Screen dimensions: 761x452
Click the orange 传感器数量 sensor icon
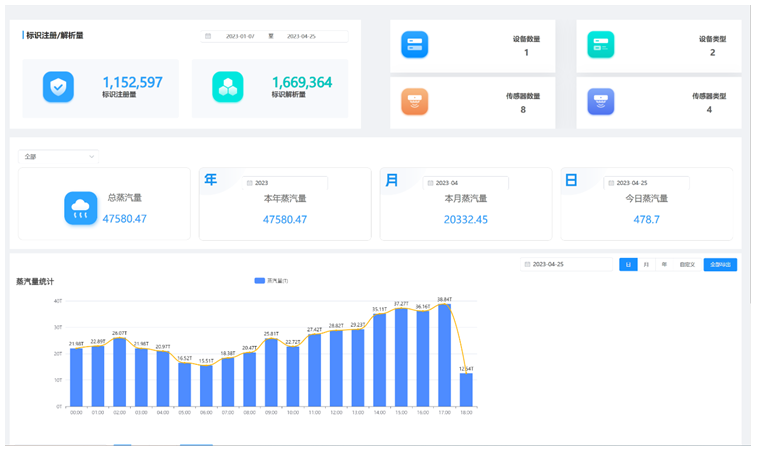click(x=414, y=102)
